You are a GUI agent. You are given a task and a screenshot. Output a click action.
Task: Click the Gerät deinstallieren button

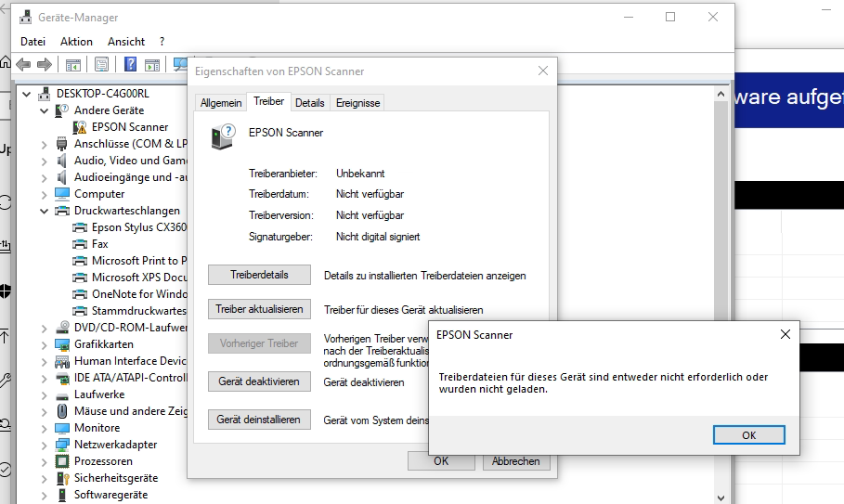tap(259, 420)
